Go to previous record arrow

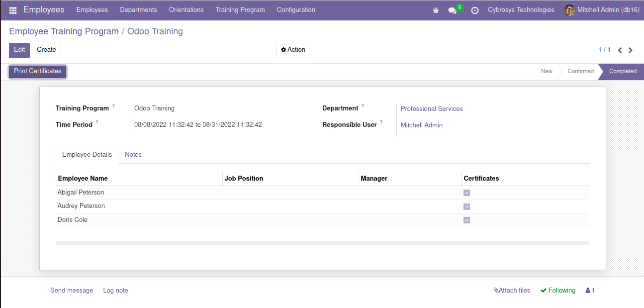(x=620, y=50)
